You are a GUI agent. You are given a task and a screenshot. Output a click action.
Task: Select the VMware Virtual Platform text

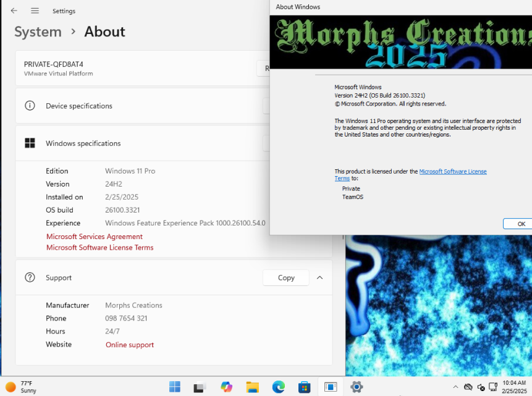(58, 74)
